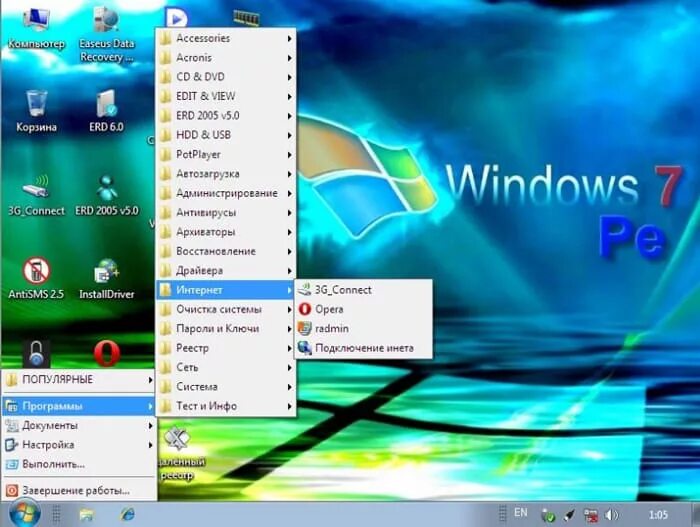Open the ERD 2005 v5.0 desktop icon
Screen dimensions: 700x527
pos(106,194)
